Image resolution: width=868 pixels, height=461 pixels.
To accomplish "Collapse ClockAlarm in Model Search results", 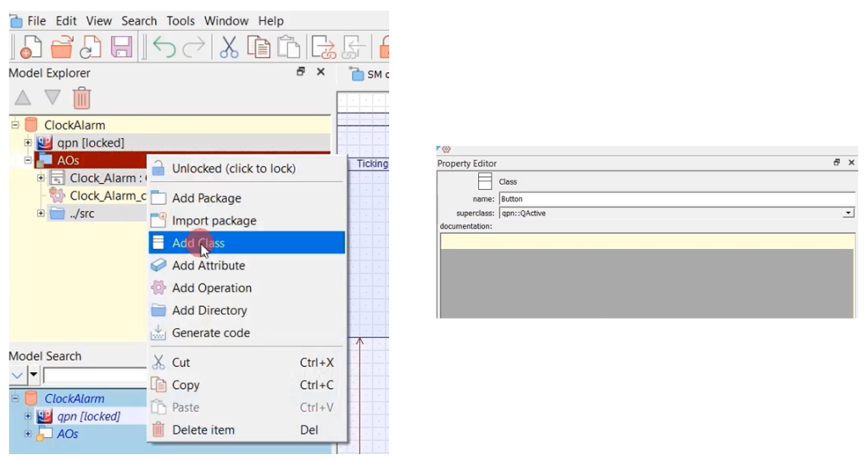I will click(15, 398).
